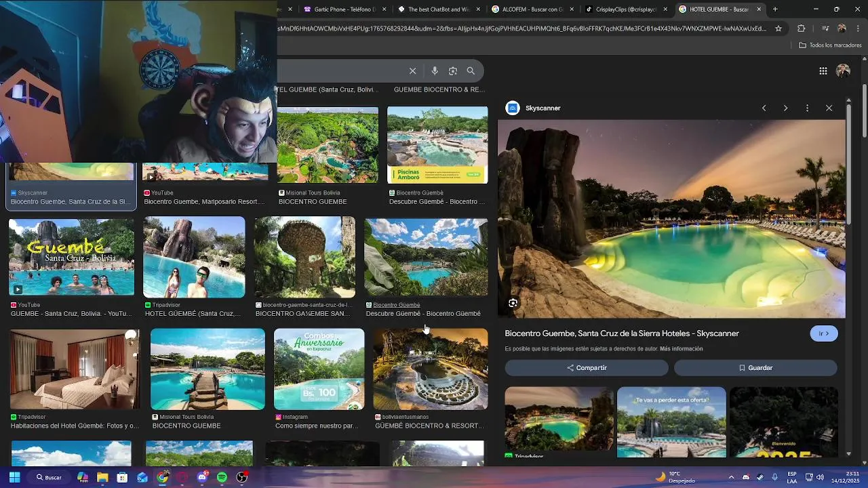Viewport: 868px width, 488px height.
Task: Select the mushroom-tower BIOCENTRO GA¼EMBE thumbnail
Action: 304,257
